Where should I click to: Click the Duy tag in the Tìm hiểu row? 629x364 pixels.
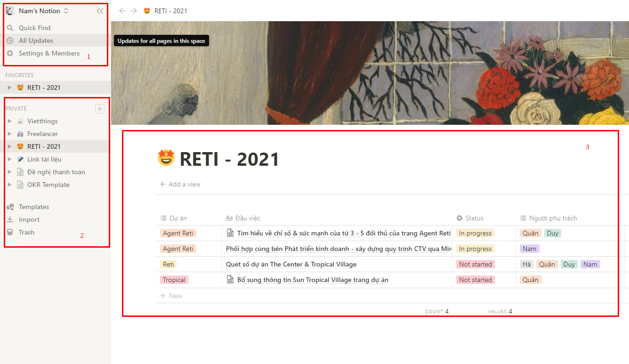pyautogui.click(x=553, y=233)
